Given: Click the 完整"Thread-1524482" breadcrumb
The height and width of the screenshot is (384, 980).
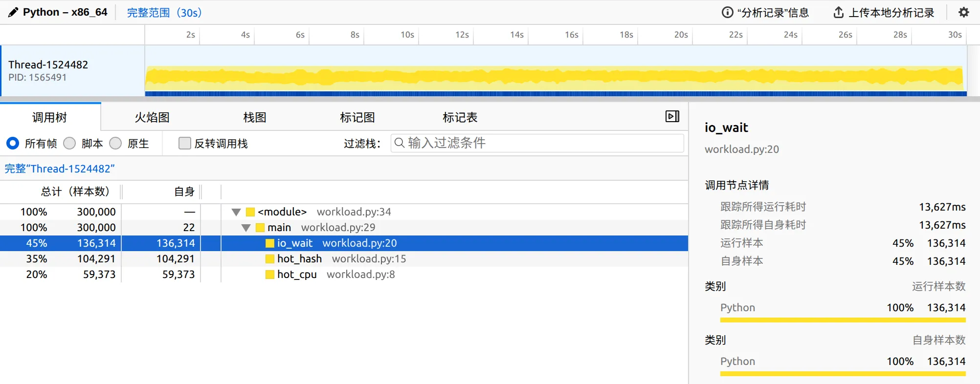Looking at the screenshot, I should tap(60, 169).
